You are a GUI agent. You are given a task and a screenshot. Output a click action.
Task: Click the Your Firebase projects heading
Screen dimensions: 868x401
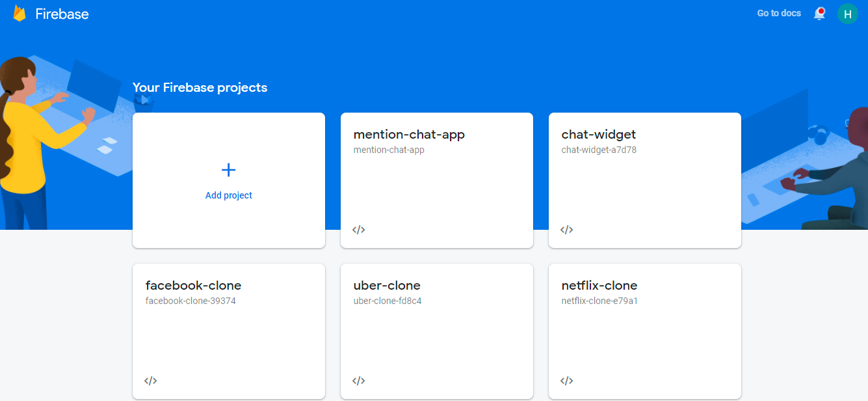pyautogui.click(x=200, y=87)
